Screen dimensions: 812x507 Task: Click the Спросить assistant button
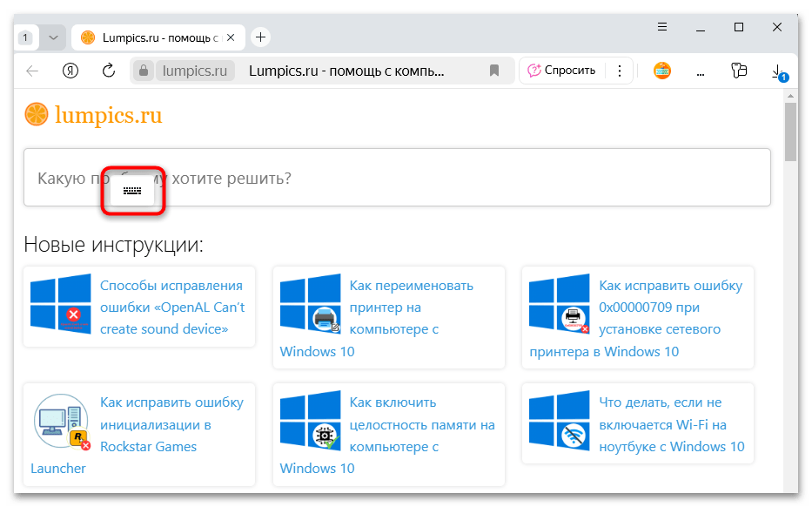click(x=562, y=71)
